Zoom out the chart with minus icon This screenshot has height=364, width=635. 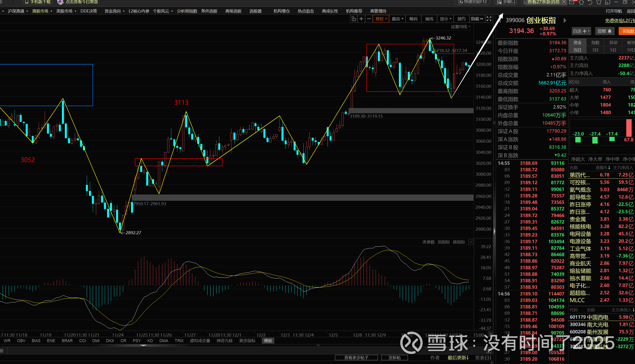coord(369,19)
